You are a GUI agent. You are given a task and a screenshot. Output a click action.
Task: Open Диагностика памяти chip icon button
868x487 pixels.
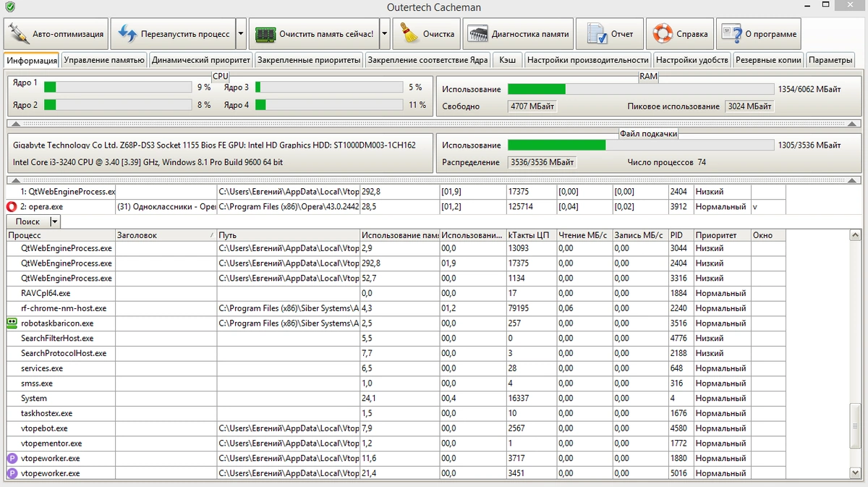tap(518, 34)
